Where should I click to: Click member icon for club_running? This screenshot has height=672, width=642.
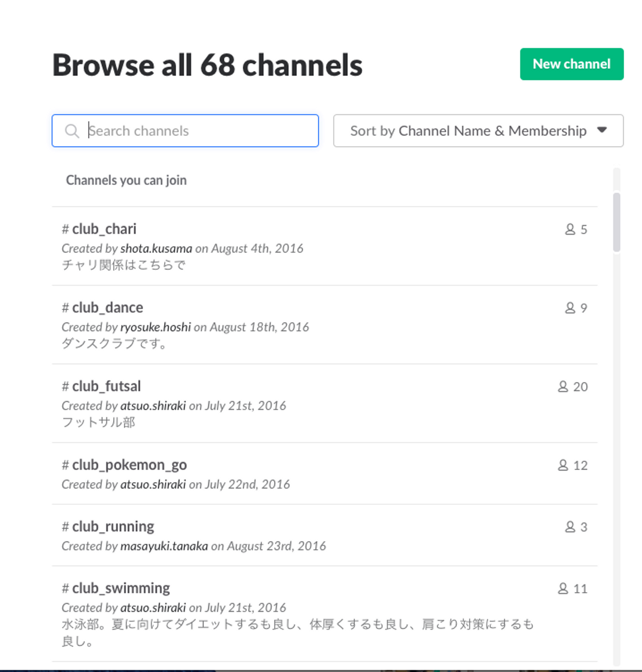570,527
